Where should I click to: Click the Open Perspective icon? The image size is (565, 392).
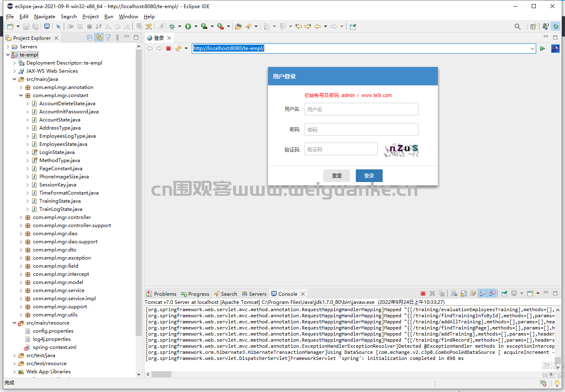point(533,26)
